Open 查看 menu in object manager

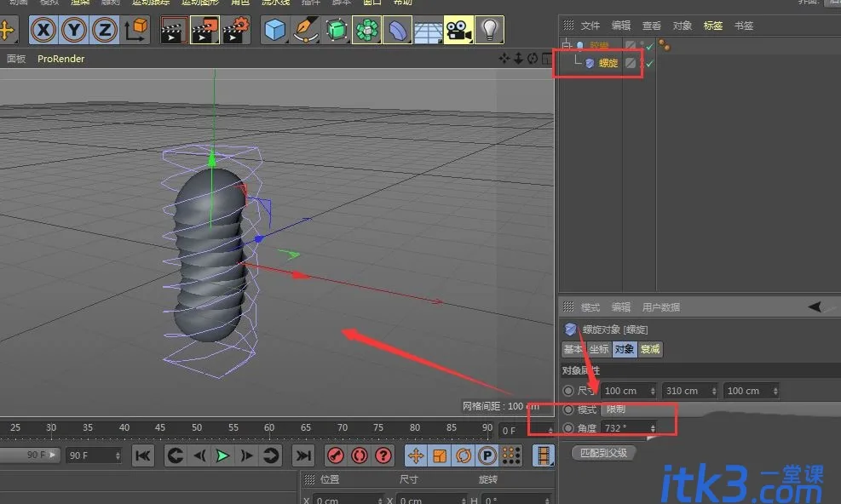(652, 26)
